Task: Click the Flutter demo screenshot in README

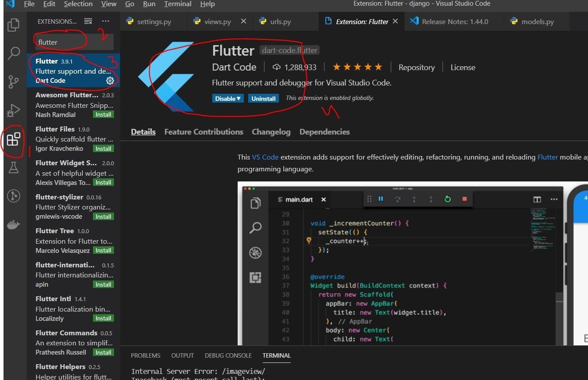Action: click(x=412, y=263)
